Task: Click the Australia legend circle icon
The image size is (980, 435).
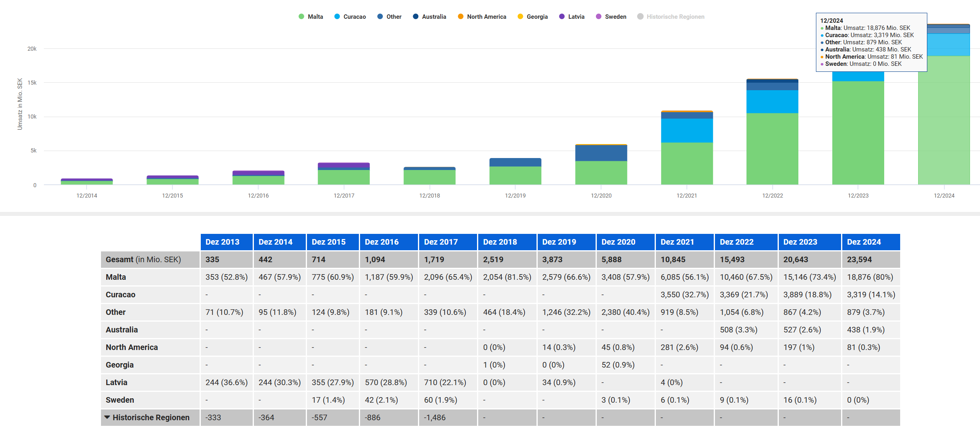Action: tap(416, 16)
